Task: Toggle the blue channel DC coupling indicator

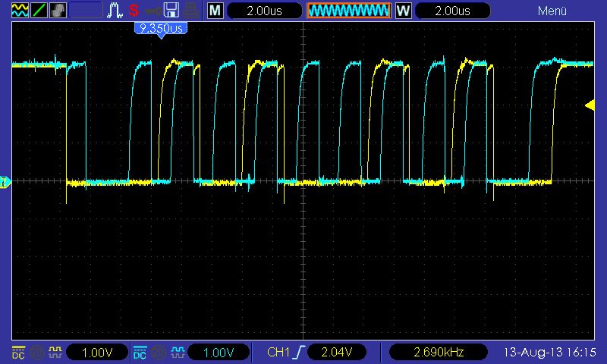Action: tap(140, 353)
